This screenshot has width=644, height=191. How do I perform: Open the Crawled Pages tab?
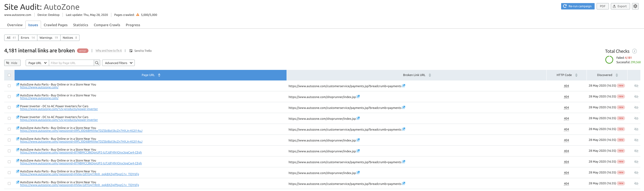pos(56,25)
